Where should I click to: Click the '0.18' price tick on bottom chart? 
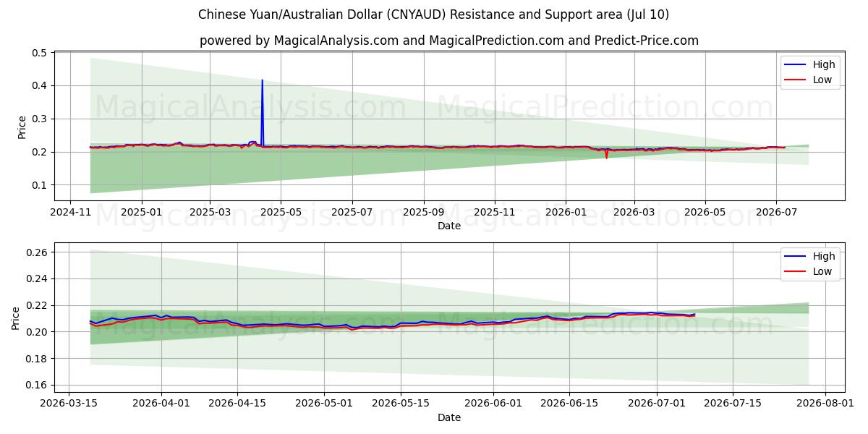click(x=37, y=359)
